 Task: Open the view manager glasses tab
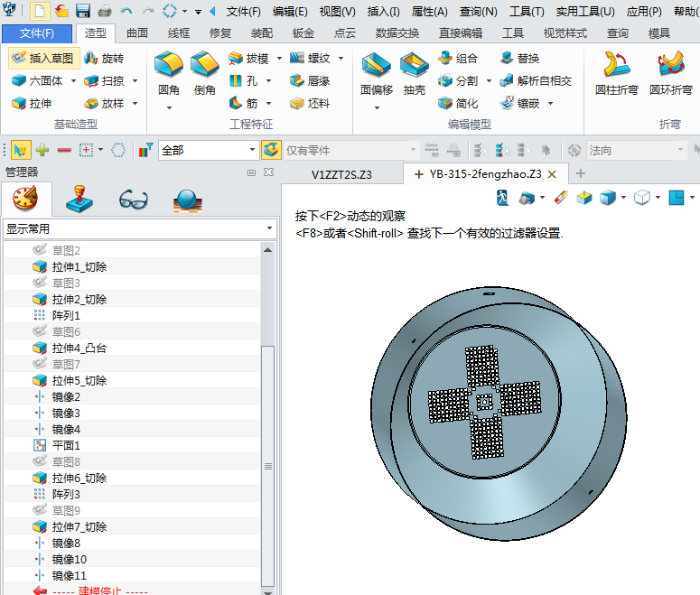[x=134, y=198]
